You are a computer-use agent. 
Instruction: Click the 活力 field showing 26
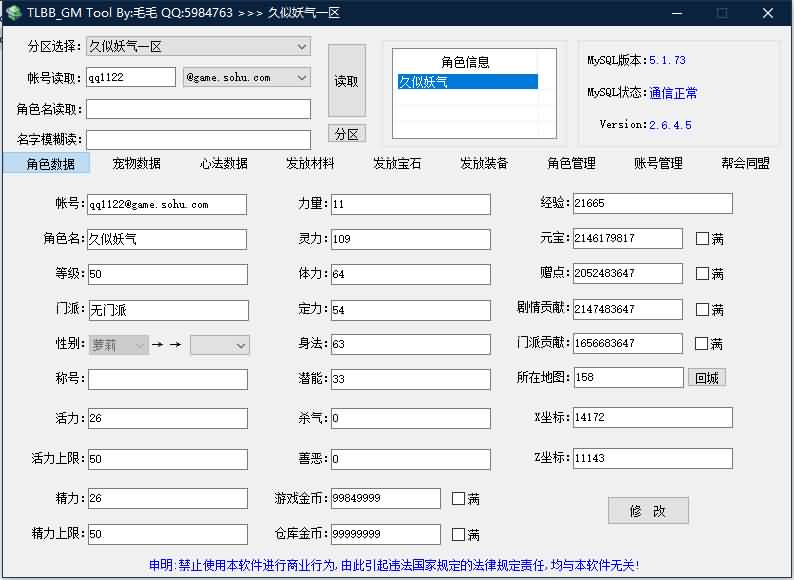coord(168,419)
